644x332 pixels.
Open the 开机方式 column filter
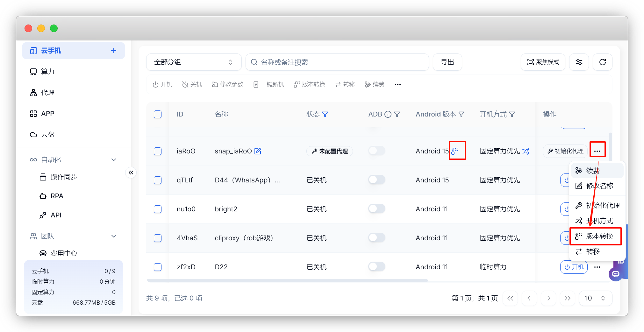coord(512,114)
